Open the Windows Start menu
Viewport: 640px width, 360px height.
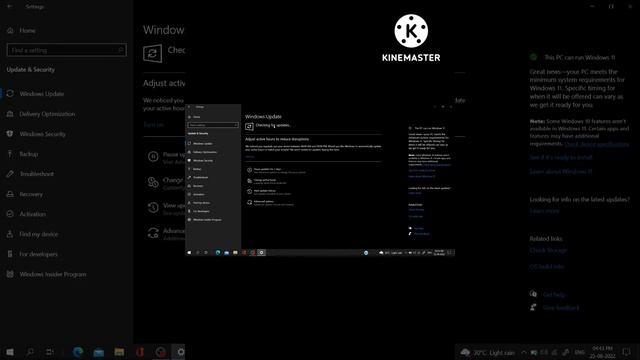coord(10,352)
